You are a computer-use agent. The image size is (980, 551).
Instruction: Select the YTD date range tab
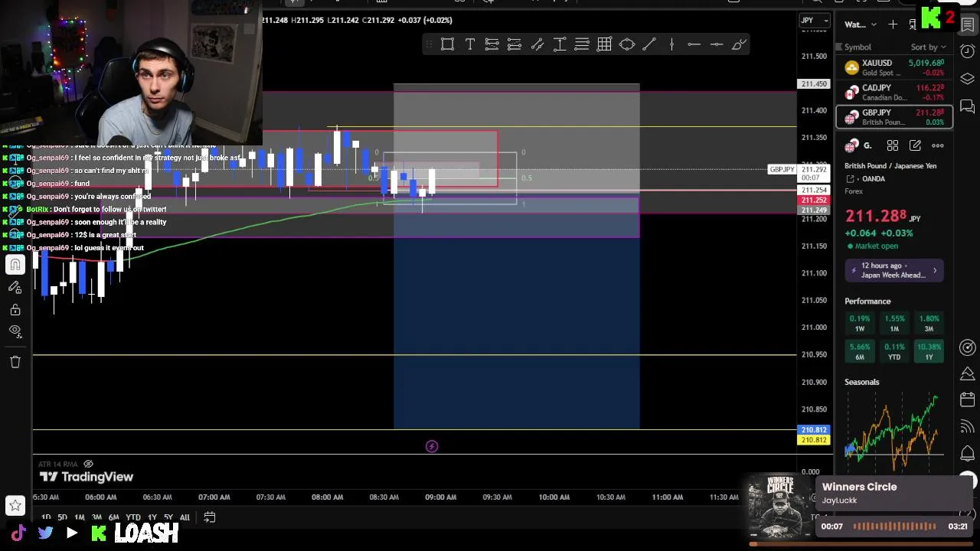pos(132,518)
